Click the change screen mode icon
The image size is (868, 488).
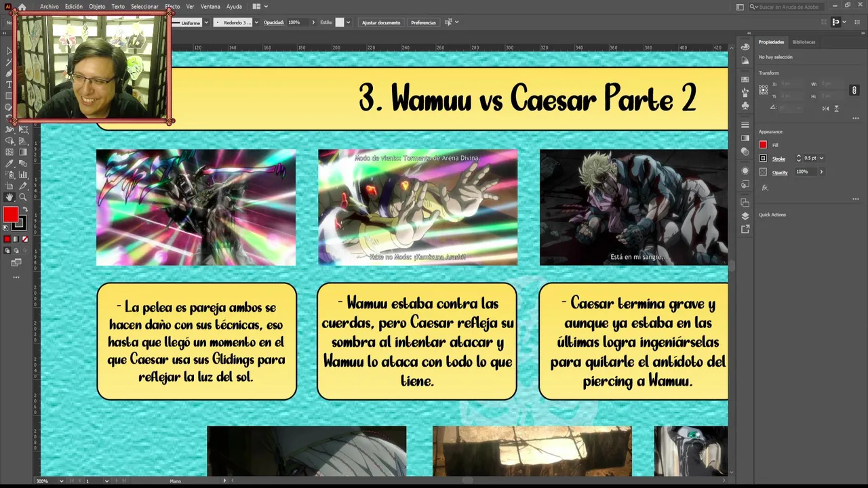pyautogui.click(x=16, y=262)
